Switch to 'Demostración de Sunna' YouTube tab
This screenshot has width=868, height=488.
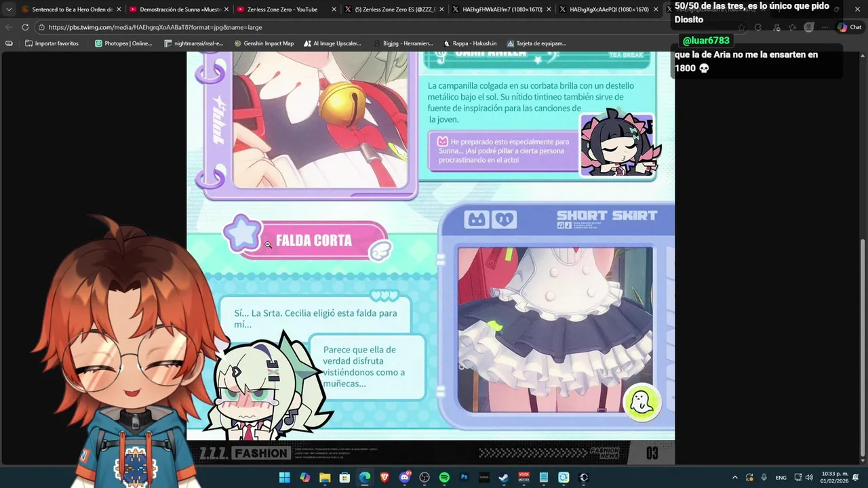point(179,9)
